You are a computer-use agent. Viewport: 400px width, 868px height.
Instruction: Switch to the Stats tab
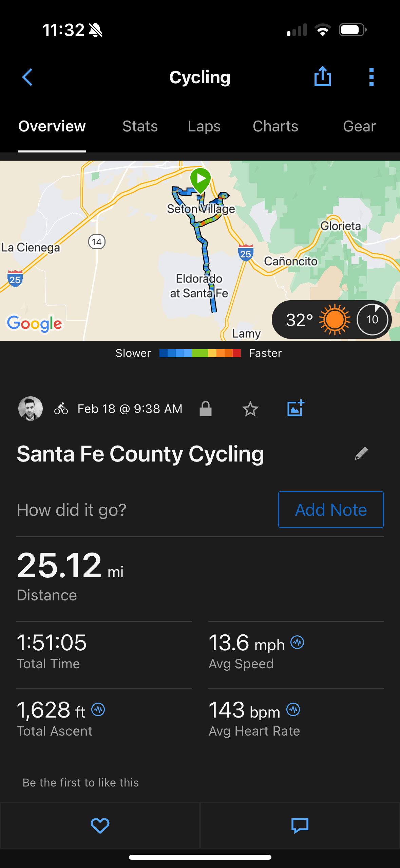pyautogui.click(x=140, y=126)
